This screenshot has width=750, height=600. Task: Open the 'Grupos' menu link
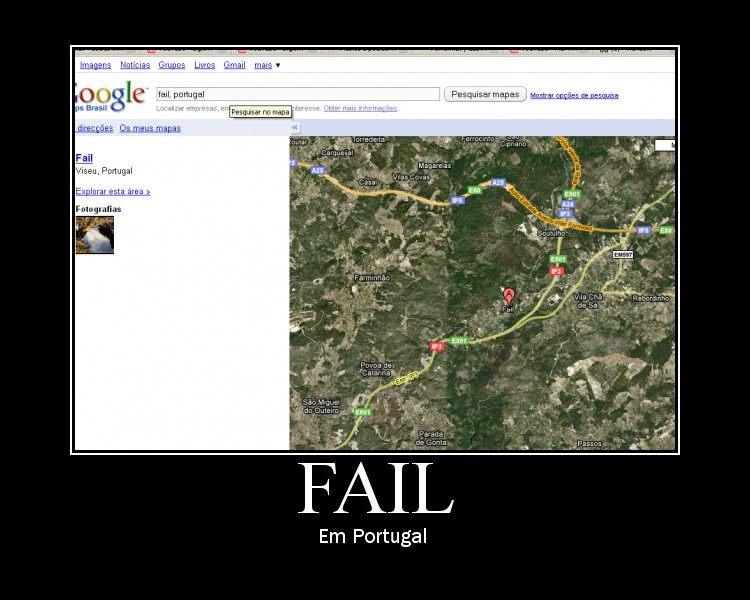[172, 65]
